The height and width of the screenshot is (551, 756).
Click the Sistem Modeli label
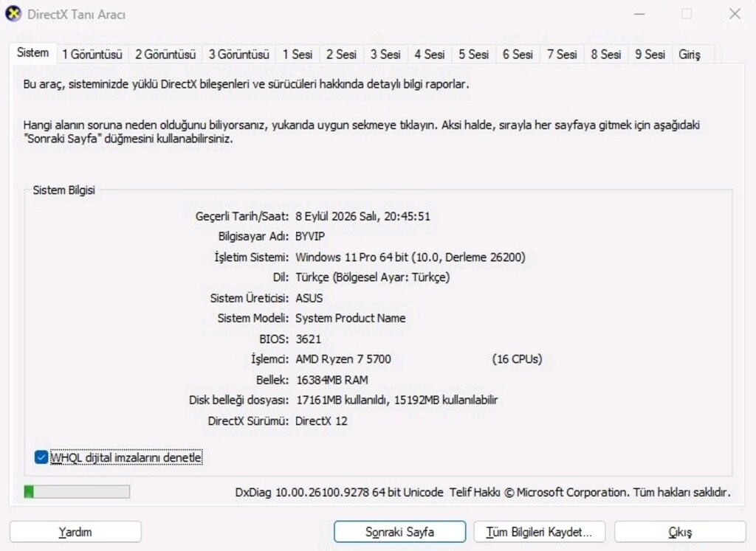[x=253, y=319]
